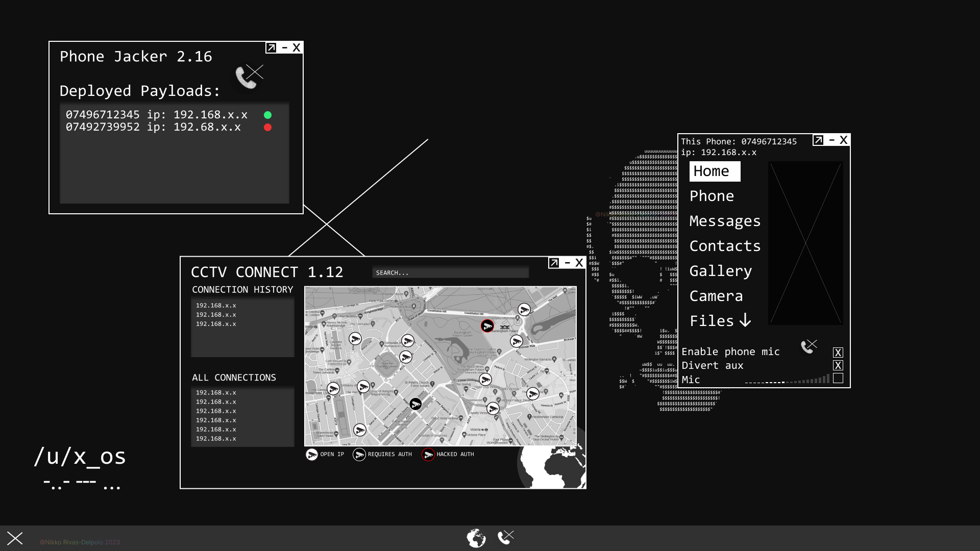This screenshot has width=980, height=551.
Task: Select the first IP in Connection History
Action: click(x=216, y=306)
